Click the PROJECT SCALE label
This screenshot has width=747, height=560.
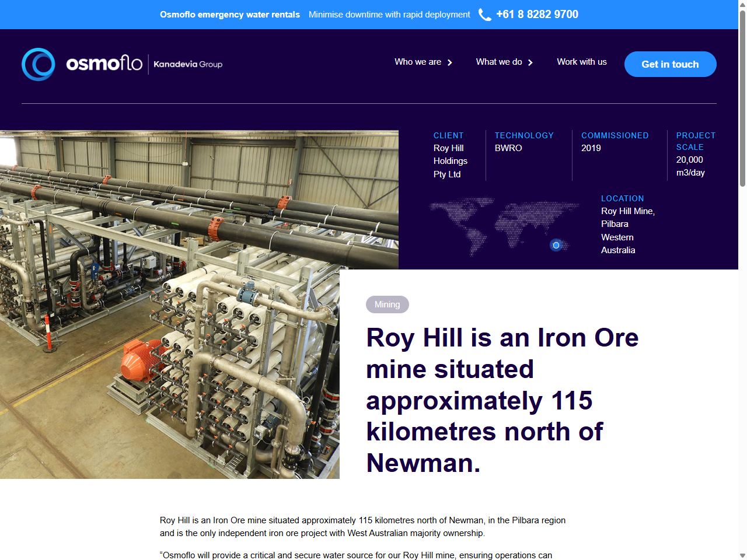(696, 141)
